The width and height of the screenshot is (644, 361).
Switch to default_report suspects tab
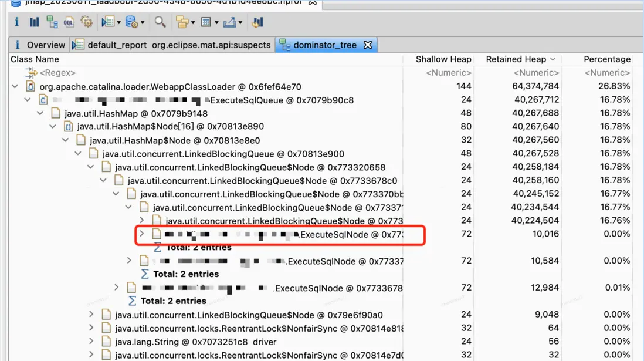tap(172, 45)
